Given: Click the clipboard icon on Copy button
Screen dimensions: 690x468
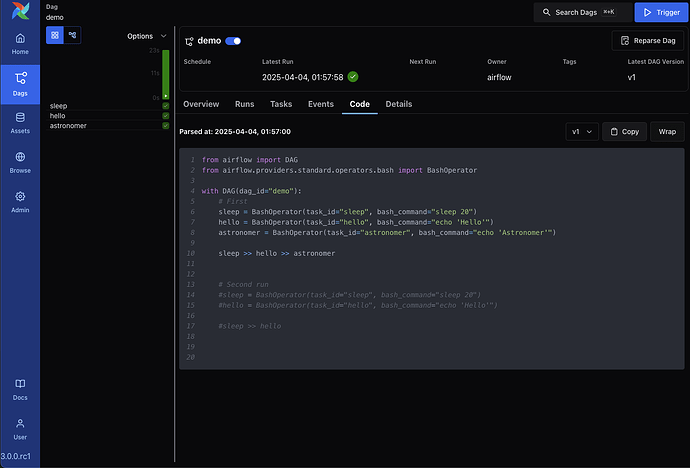Looking at the screenshot, I should click(614, 132).
